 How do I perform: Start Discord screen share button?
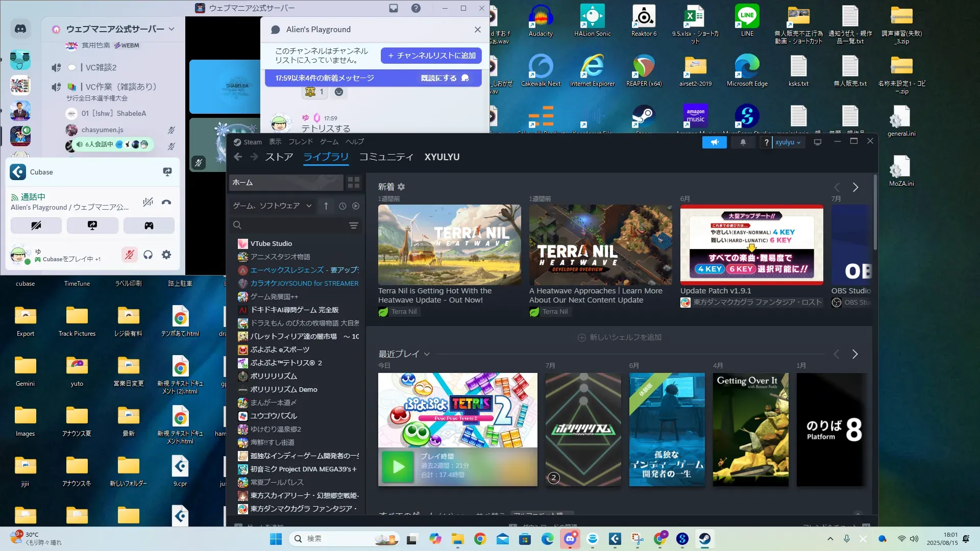[x=92, y=226]
